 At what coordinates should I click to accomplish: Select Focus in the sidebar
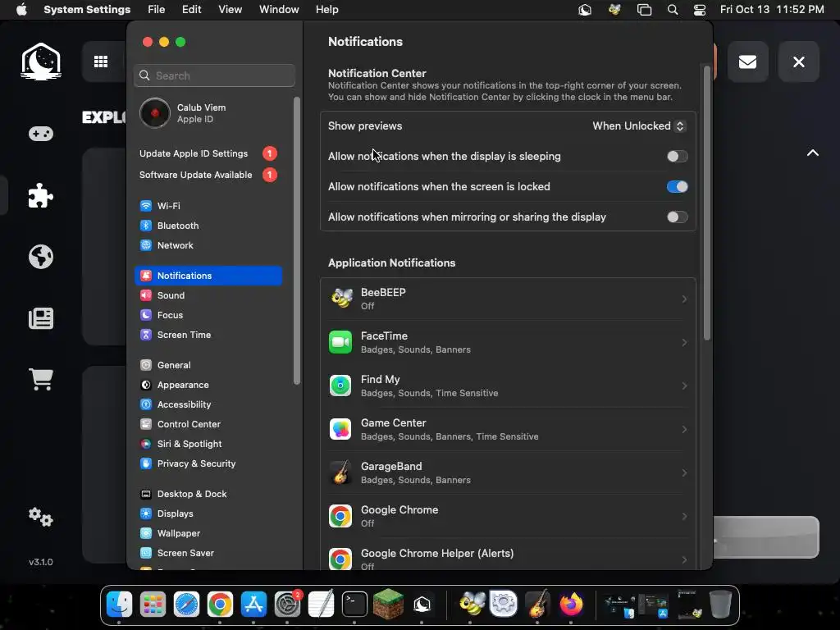(x=208, y=315)
